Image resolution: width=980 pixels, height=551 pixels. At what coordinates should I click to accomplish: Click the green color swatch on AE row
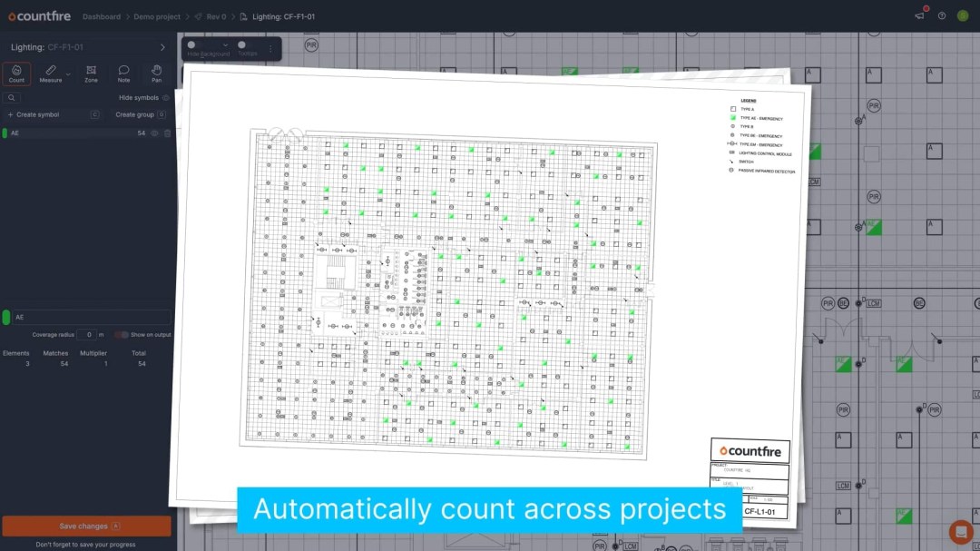point(5,133)
